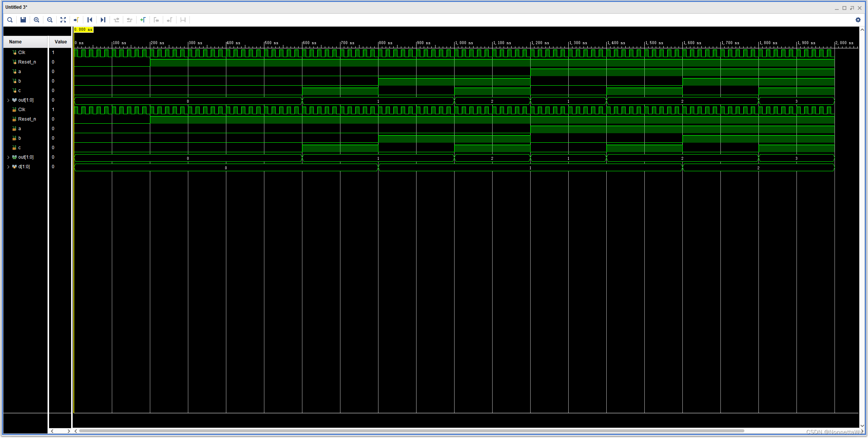Save the waveform configuration
The width and height of the screenshot is (868, 438).
[23, 20]
